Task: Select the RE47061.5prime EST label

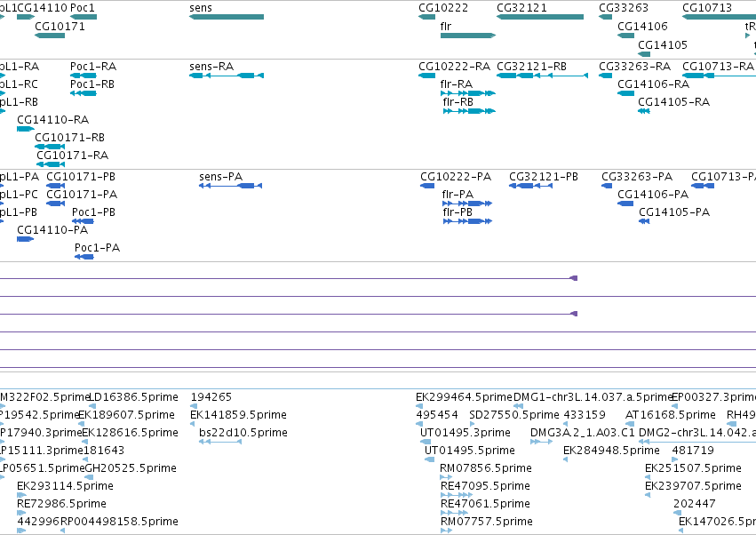Action: click(485, 504)
